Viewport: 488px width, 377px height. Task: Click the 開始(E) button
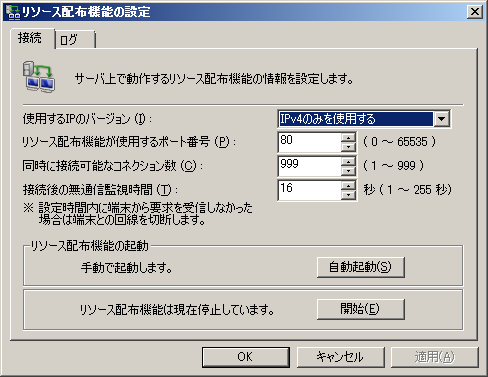tap(361, 309)
